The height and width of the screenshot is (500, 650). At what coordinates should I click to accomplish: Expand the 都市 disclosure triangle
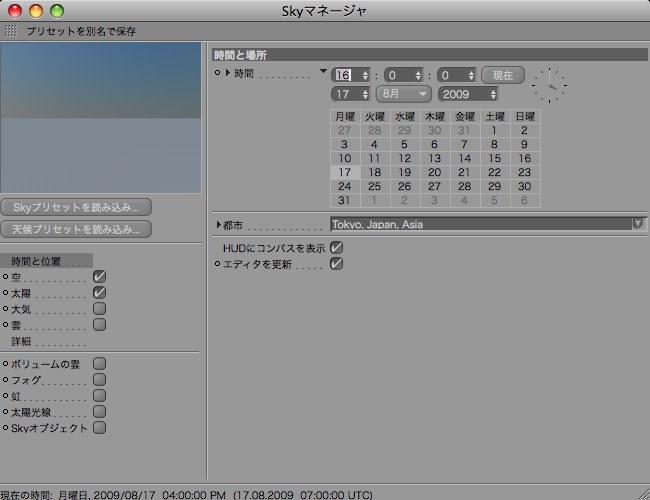218,225
